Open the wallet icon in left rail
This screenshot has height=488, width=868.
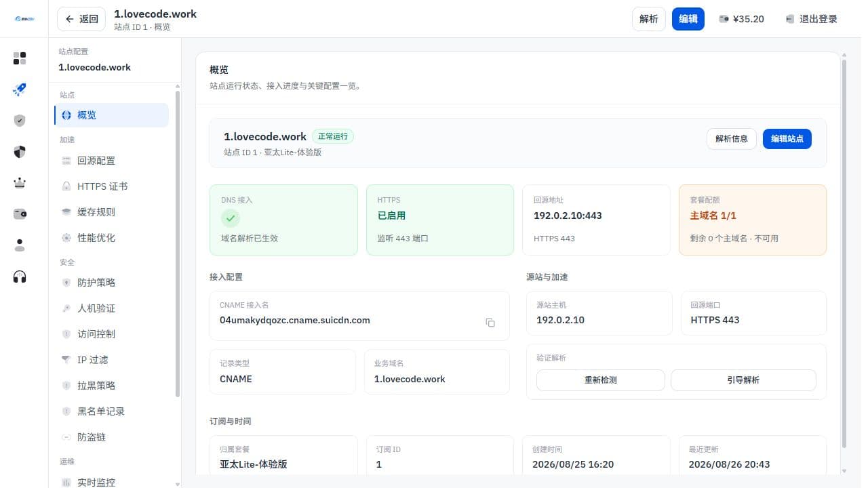(x=20, y=214)
